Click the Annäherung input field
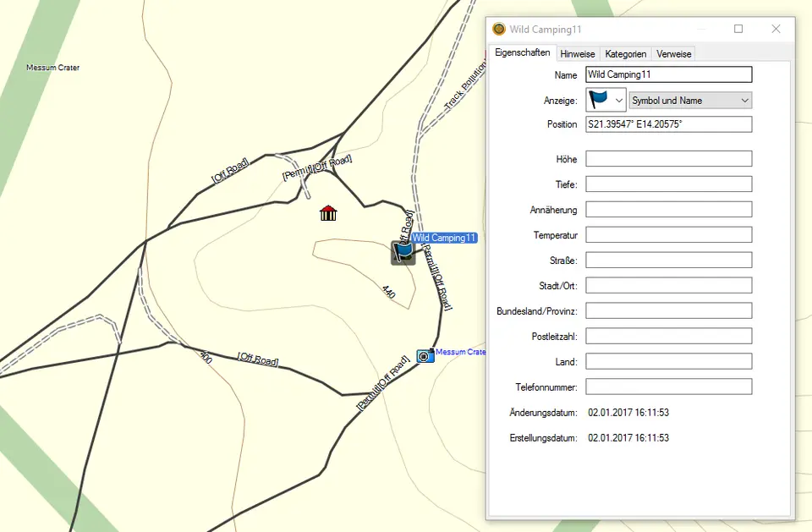This screenshot has height=532, width=812. point(668,210)
